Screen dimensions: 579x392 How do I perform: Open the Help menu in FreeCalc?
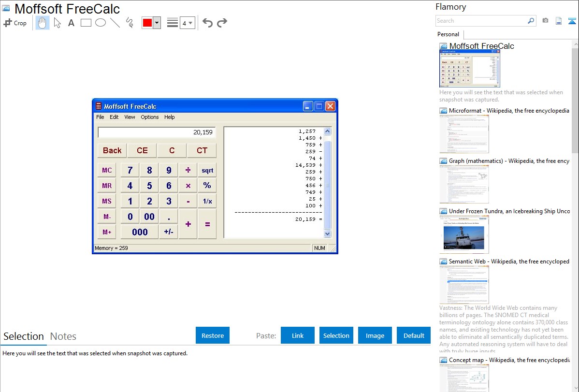coord(170,117)
